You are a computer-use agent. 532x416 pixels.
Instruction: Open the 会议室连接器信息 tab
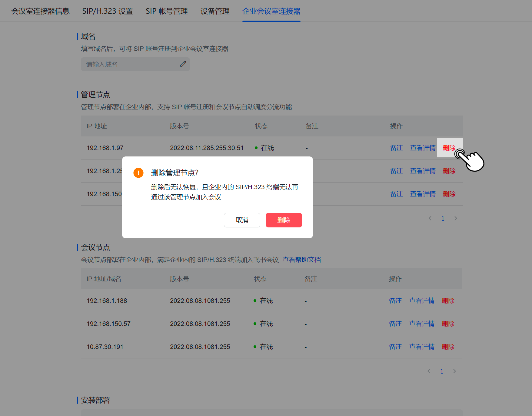[x=40, y=11]
